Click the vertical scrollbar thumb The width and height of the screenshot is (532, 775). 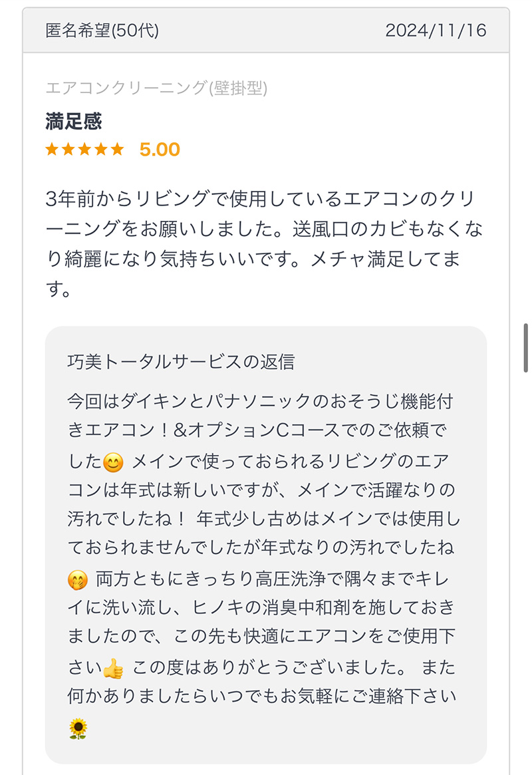(x=525, y=347)
